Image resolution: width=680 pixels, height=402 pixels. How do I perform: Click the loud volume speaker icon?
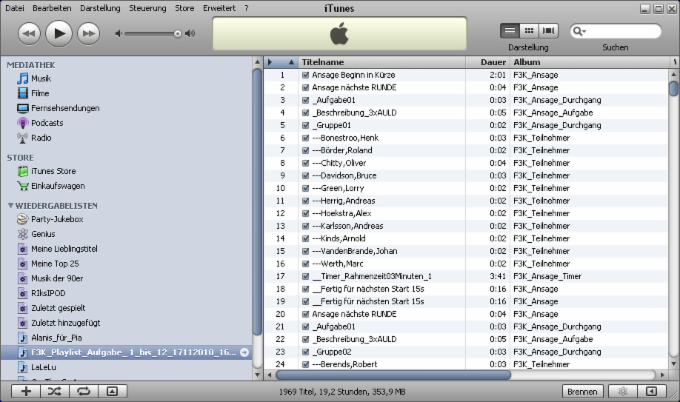(x=190, y=33)
